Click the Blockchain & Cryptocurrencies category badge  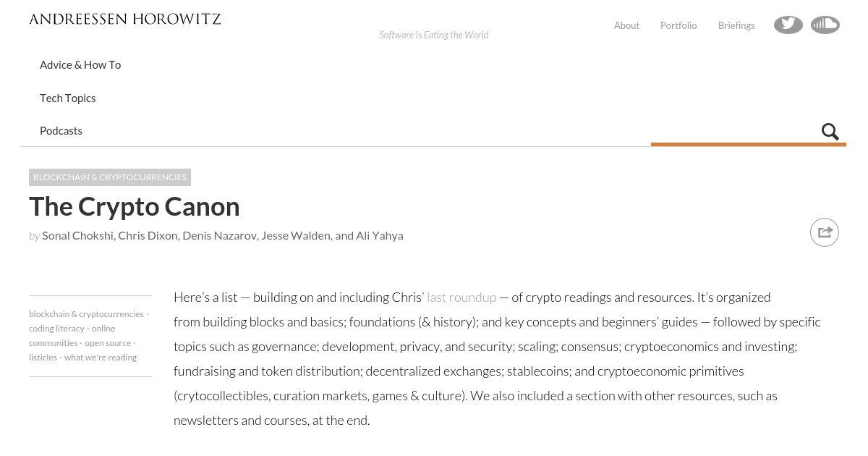pos(110,177)
